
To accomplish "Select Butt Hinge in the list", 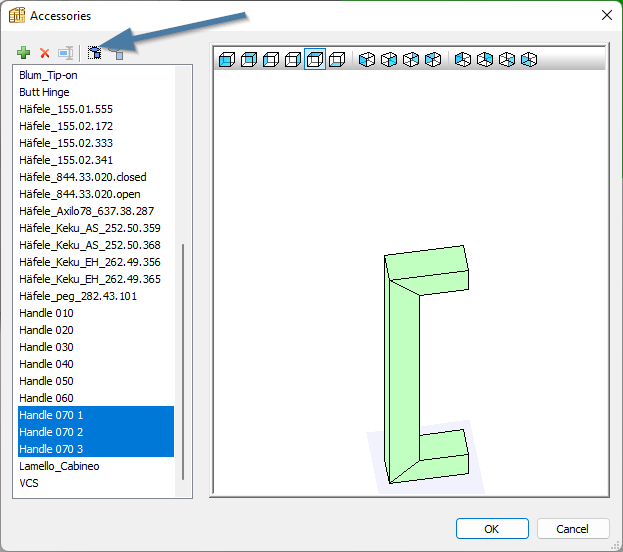I will tap(96, 92).
